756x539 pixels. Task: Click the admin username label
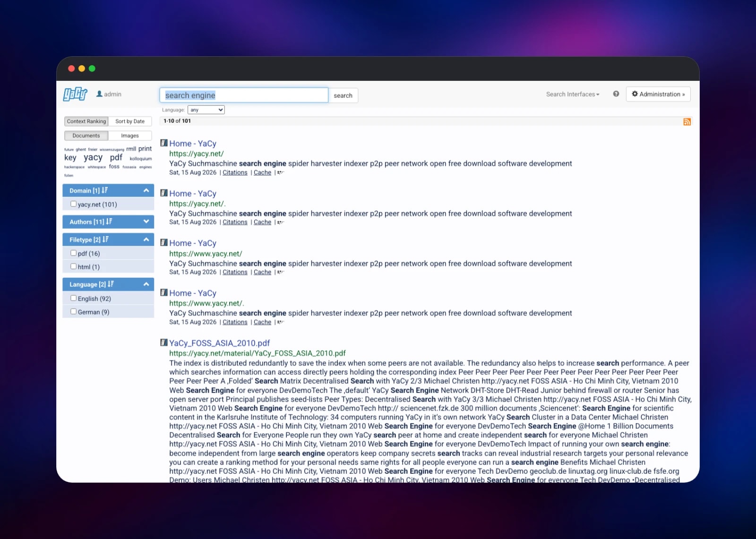112,94
